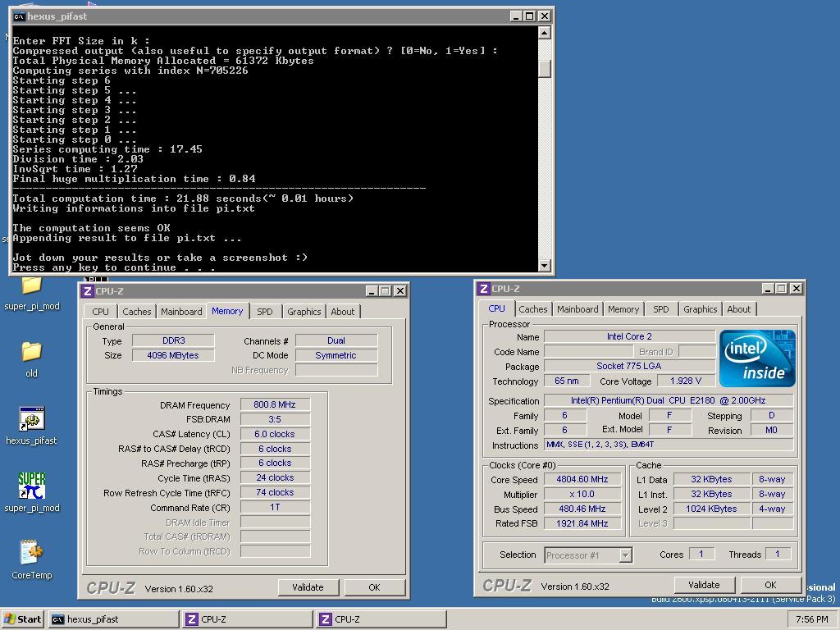Image resolution: width=840 pixels, height=630 pixels.
Task: Switch to hexus_pifast in the taskbar
Action: [x=113, y=619]
